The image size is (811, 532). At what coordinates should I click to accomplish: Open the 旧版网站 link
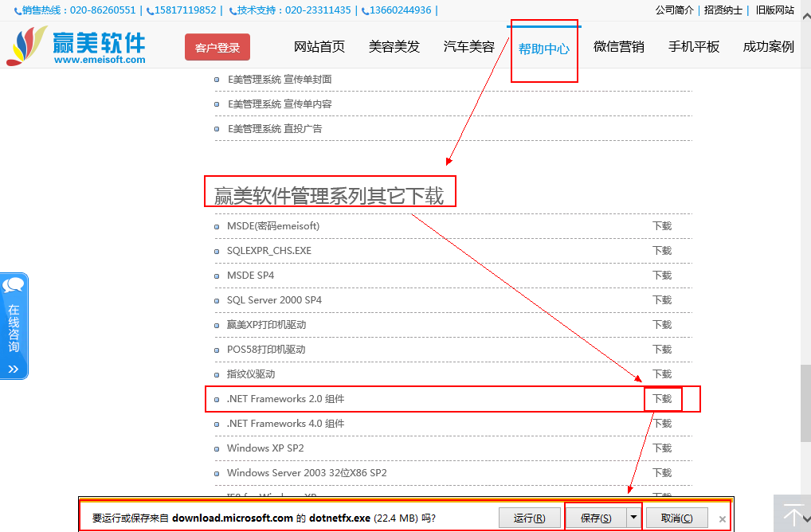(x=774, y=10)
